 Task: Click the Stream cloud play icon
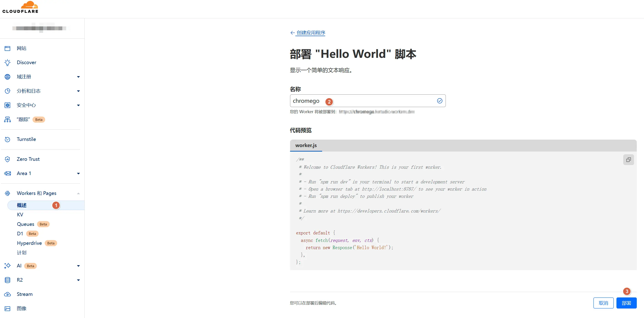[7, 294]
